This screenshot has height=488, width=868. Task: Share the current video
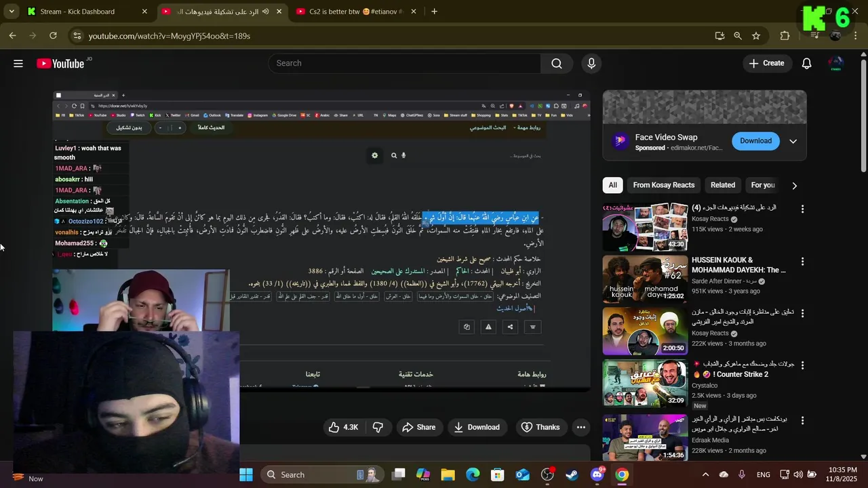tap(418, 427)
